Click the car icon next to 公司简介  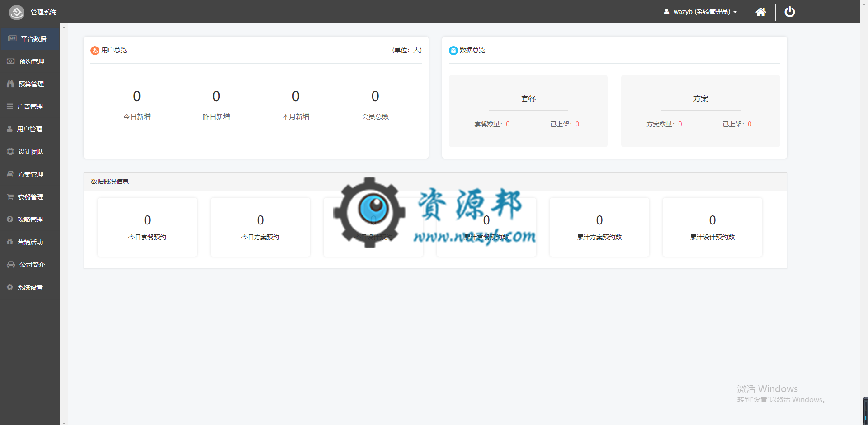(x=11, y=264)
